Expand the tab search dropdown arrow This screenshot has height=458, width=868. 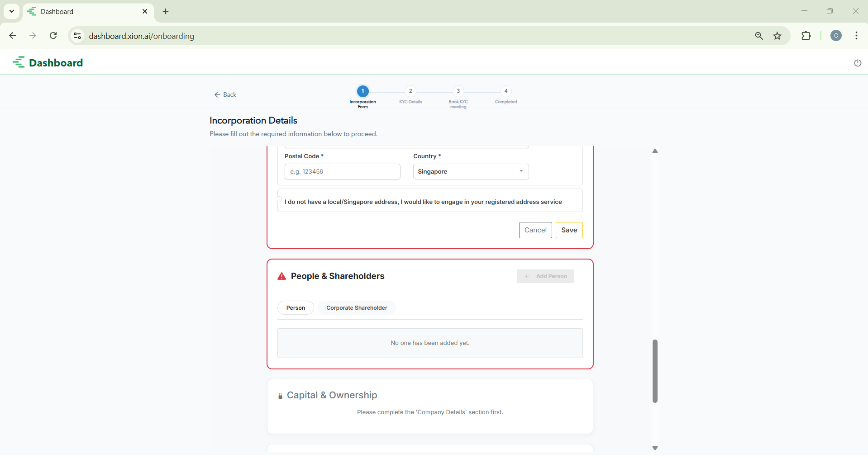[x=12, y=11]
